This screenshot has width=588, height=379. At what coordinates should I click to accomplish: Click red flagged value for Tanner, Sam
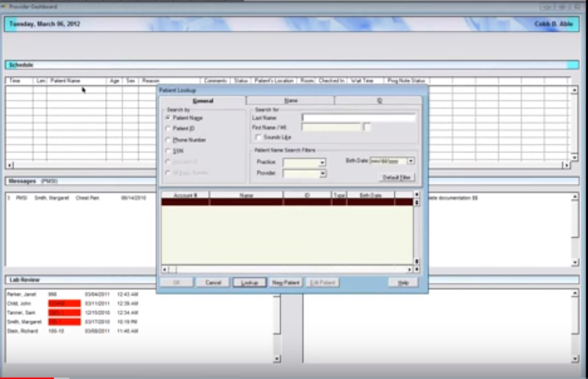point(64,313)
